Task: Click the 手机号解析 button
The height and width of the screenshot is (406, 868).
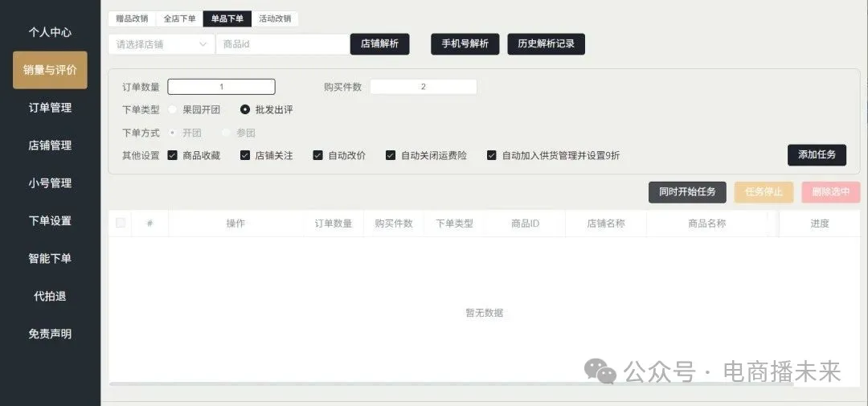Action: pyautogui.click(x=465, y=44)
